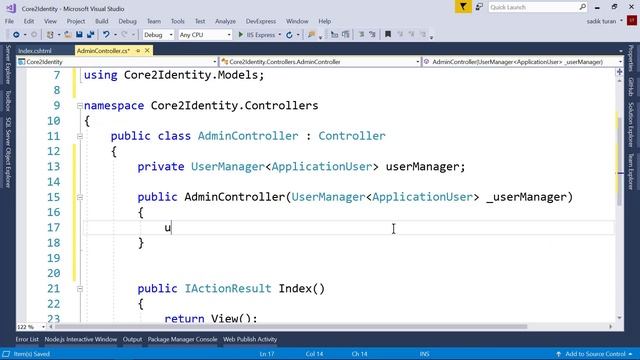Open the Build menu

(102, 21)
